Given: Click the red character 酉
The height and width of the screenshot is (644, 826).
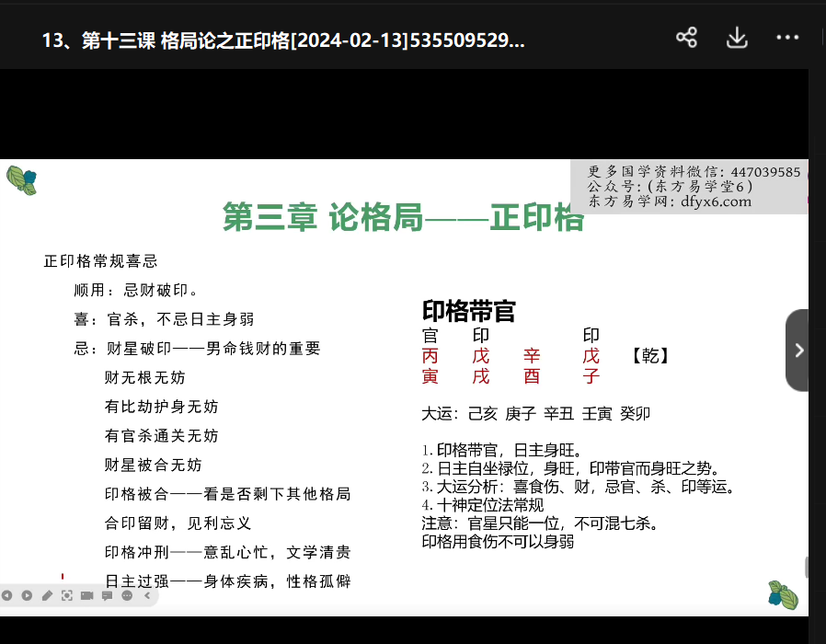Looking at the screenshot, I should (532, 376).
